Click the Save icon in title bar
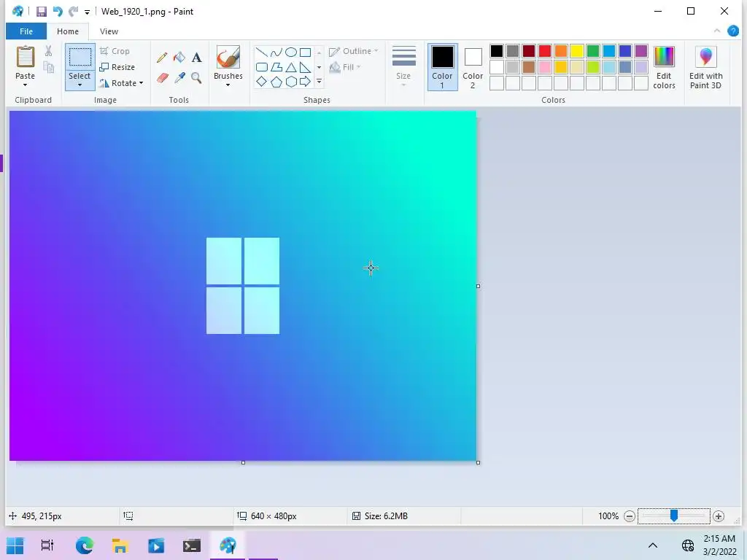The height and width of the screenshot is (560, 747). 42,12
